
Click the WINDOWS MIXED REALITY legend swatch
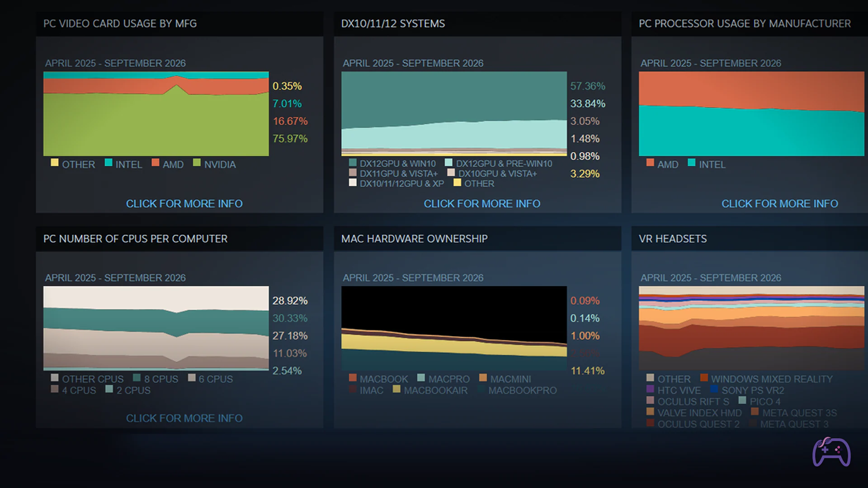coord(704,378)
